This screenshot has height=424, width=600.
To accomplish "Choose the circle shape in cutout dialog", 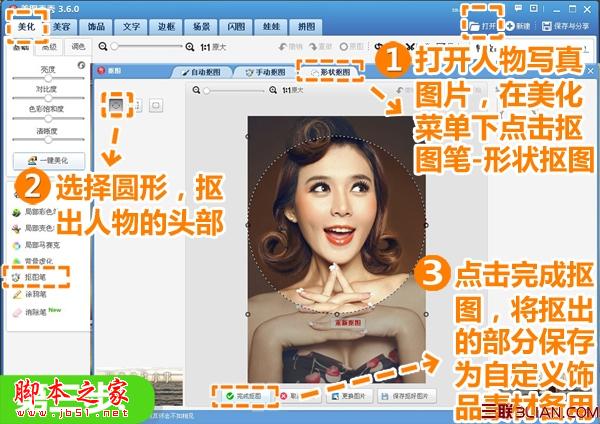I will (116, 104).
